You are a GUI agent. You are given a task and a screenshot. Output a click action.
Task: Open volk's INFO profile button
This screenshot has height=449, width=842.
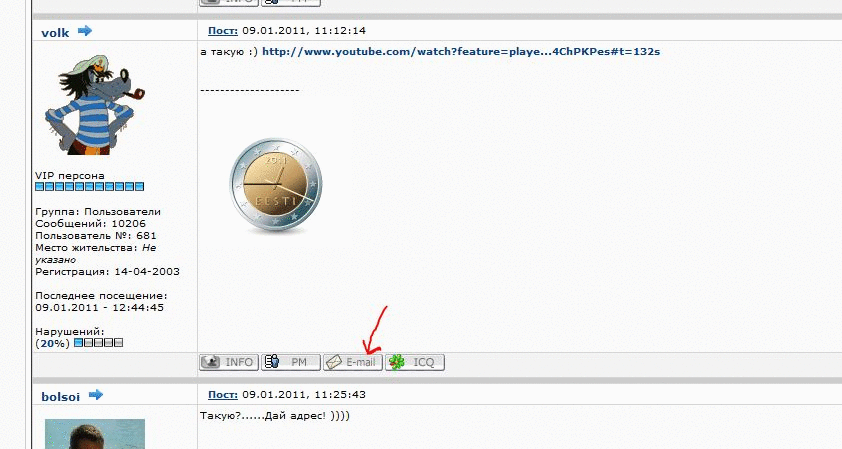coord(229,362)
